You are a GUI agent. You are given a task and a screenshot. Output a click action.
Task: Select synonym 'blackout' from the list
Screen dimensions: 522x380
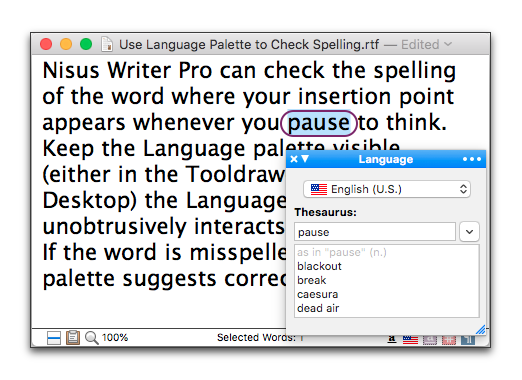pos(319,266)
